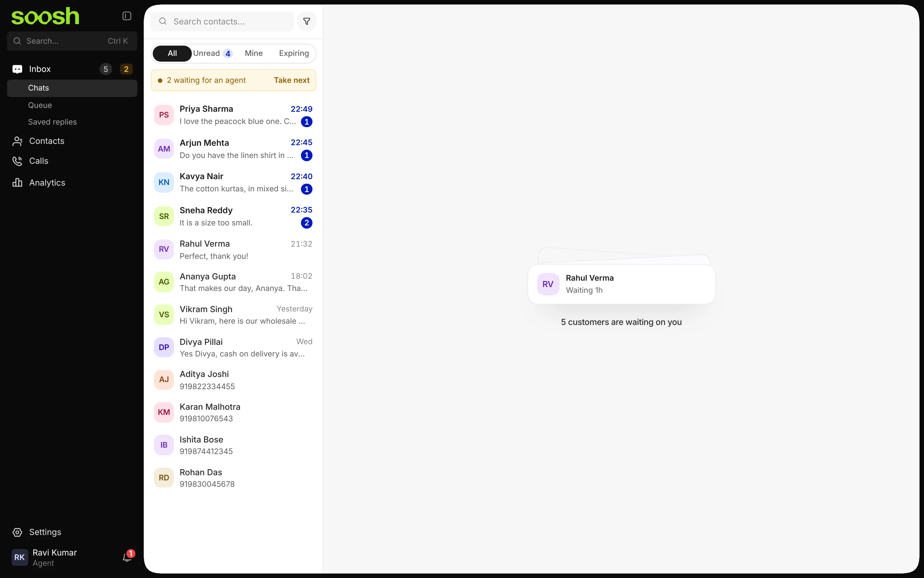Click the RV avatar in the chat list
924x578 pixels.
coord(164,249)
